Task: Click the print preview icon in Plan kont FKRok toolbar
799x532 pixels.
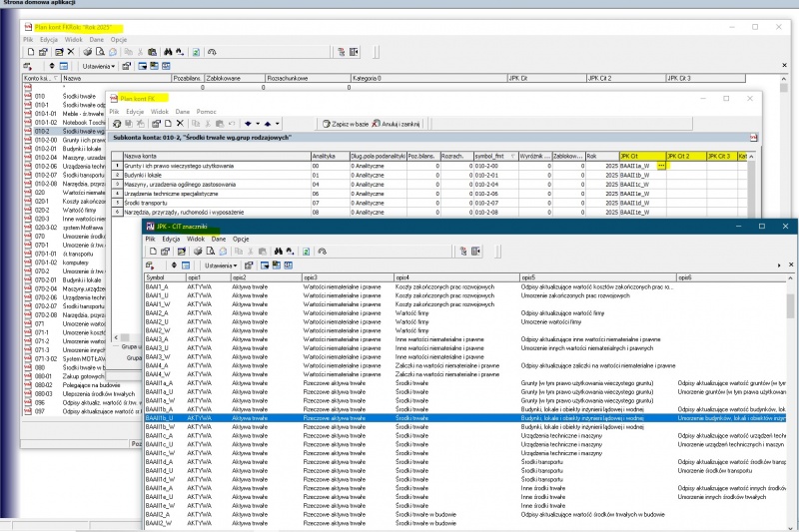Action: (x=101, y=51)
